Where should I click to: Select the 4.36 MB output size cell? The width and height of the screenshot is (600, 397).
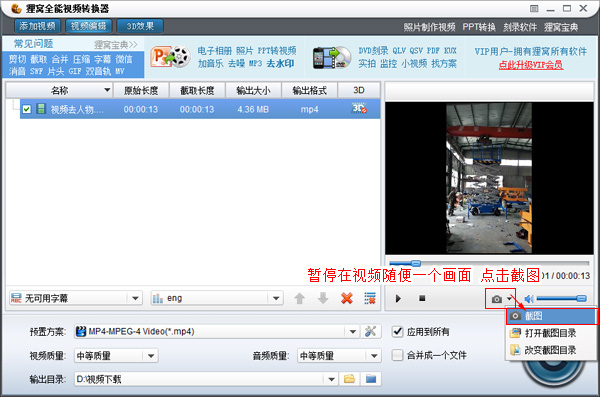click(253, 109)
